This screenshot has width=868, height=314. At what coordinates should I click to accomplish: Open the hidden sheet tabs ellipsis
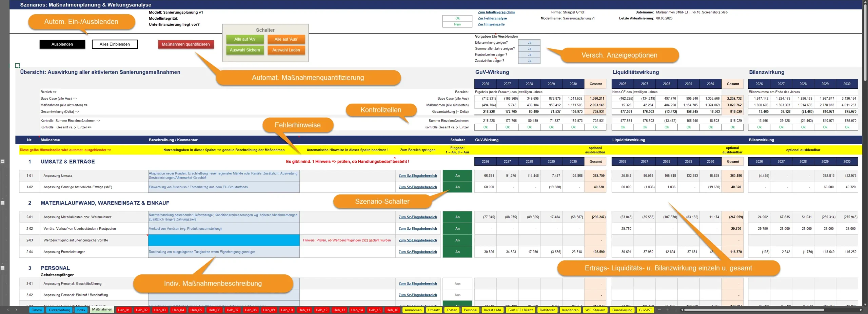point(659,310)
